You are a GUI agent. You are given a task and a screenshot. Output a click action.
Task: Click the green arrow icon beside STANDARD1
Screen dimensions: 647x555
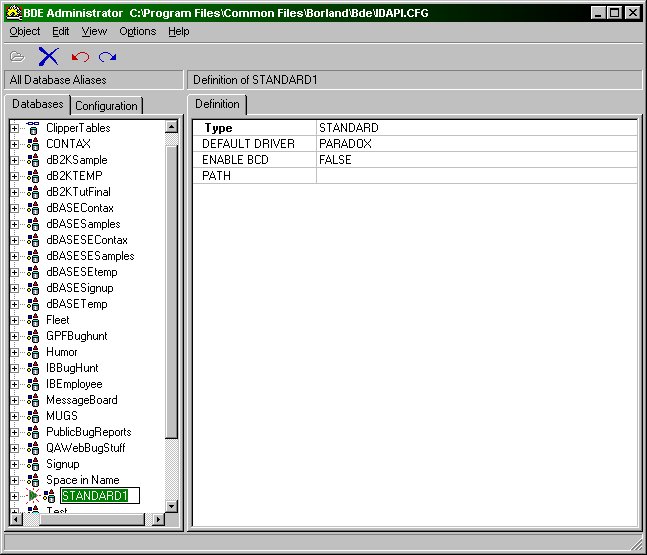[x=33, y=496]
